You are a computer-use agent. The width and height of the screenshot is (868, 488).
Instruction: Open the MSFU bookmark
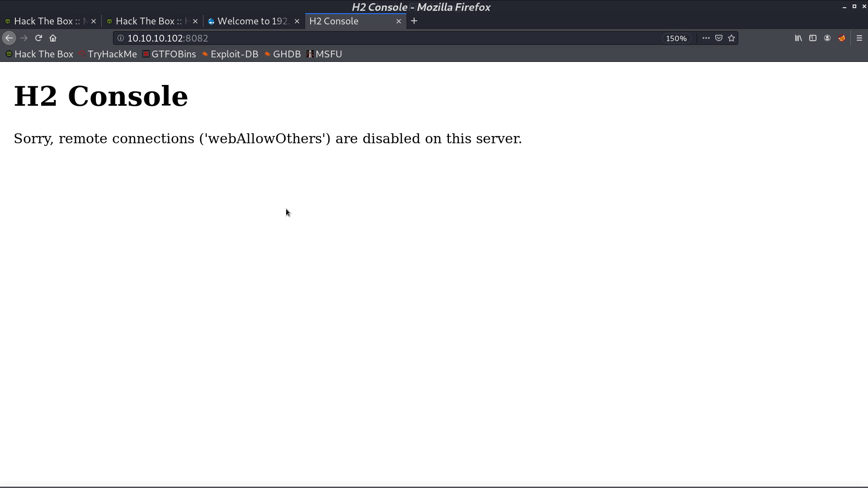coord(324,54)
